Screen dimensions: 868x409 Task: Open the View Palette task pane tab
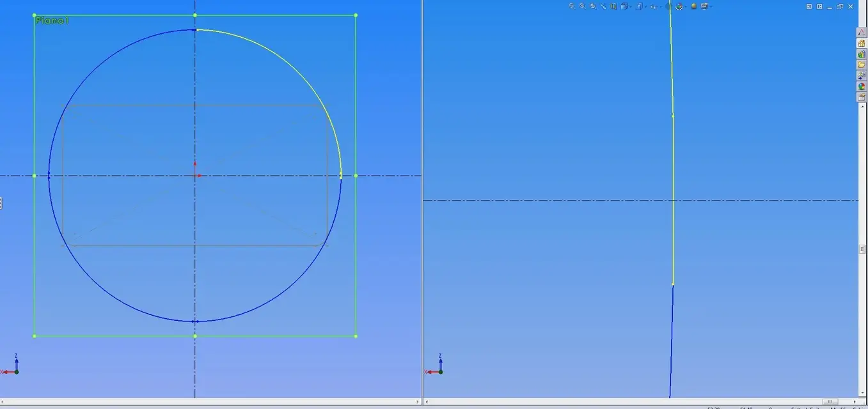pyautogui.click(x=862, y=75)
